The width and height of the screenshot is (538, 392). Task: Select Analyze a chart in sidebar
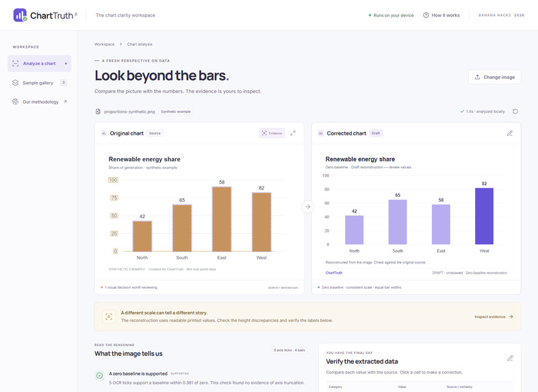(x=40, y=64)
